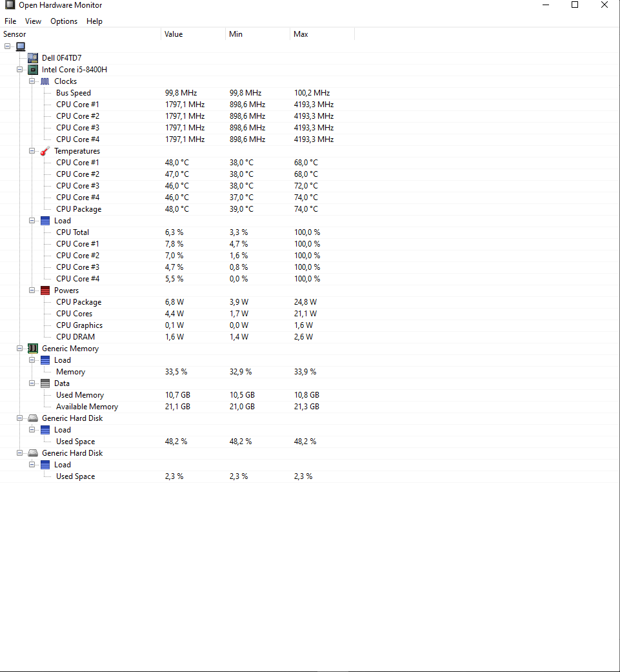Image resolution: width=620 pixels, height=672 pixels.
Task: Click the Value column header
Action: (x=193, y=34)
